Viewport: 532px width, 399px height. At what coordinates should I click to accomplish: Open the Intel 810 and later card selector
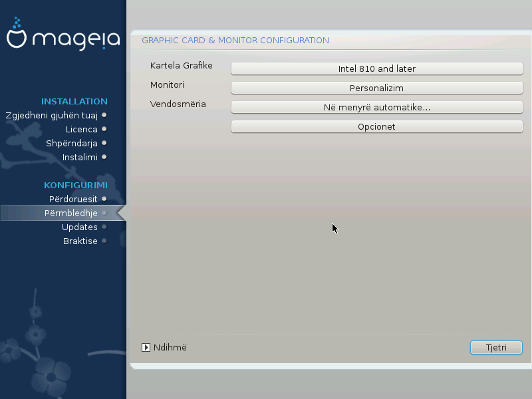pos(376,68)
